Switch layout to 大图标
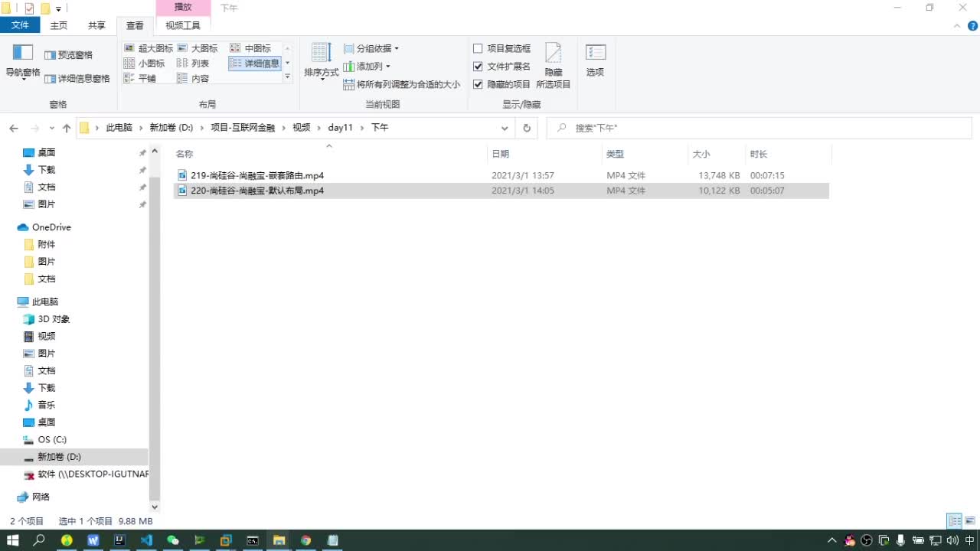This screenshot has width=980, height=551. (198, 48)
